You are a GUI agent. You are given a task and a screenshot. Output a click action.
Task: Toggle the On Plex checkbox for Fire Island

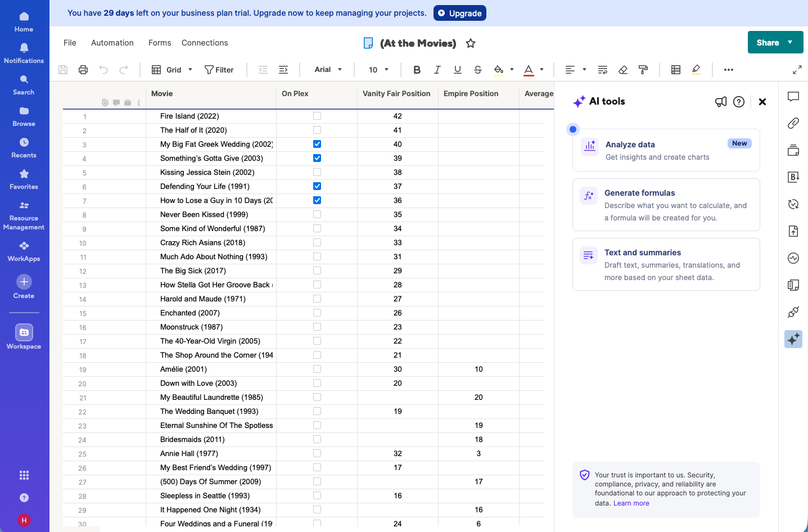(317, 115)
